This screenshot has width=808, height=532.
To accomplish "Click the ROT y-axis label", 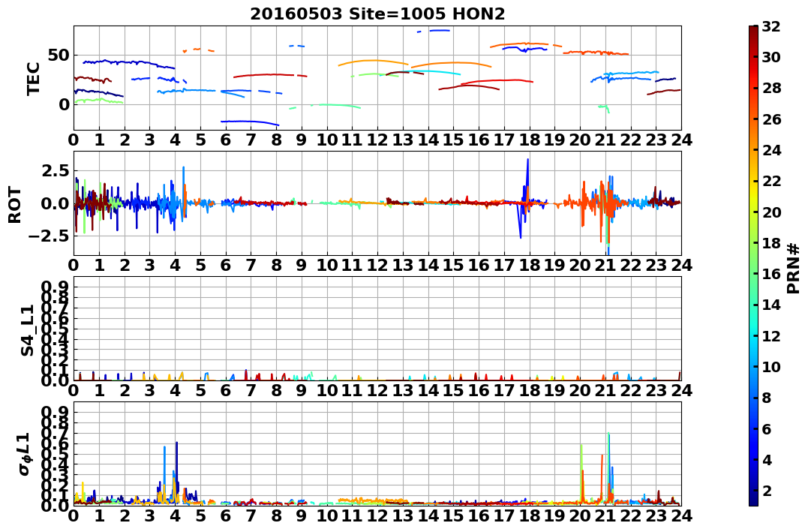I will tap(15, 205).
